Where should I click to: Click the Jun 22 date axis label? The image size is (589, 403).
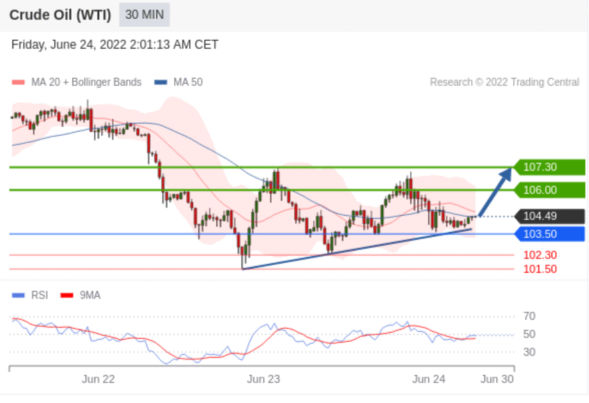coord(98,379)
